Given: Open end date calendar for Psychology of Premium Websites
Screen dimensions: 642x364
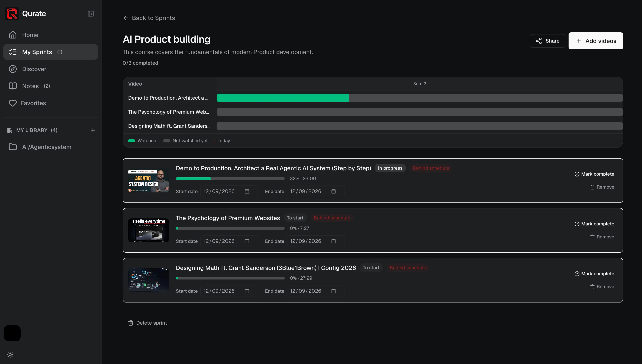Looking at the screenshot, I should (x=334, y=241).
